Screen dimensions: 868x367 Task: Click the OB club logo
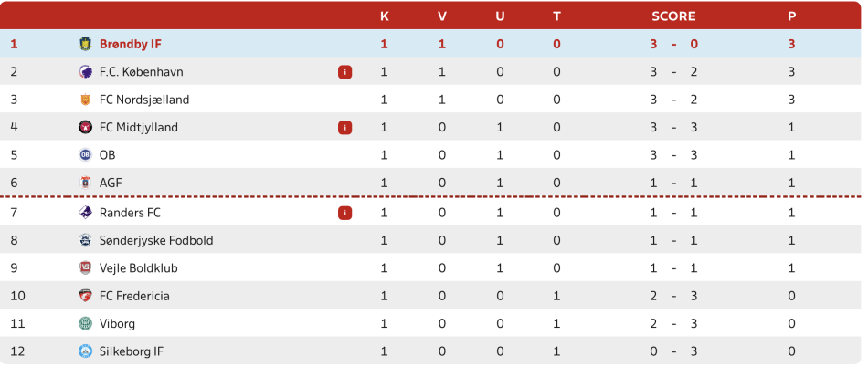pos(85,155)
